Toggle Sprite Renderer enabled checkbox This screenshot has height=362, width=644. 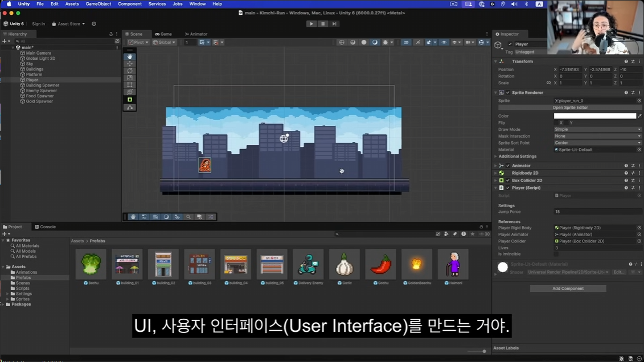pyautogui.click(x=508, y=93)
